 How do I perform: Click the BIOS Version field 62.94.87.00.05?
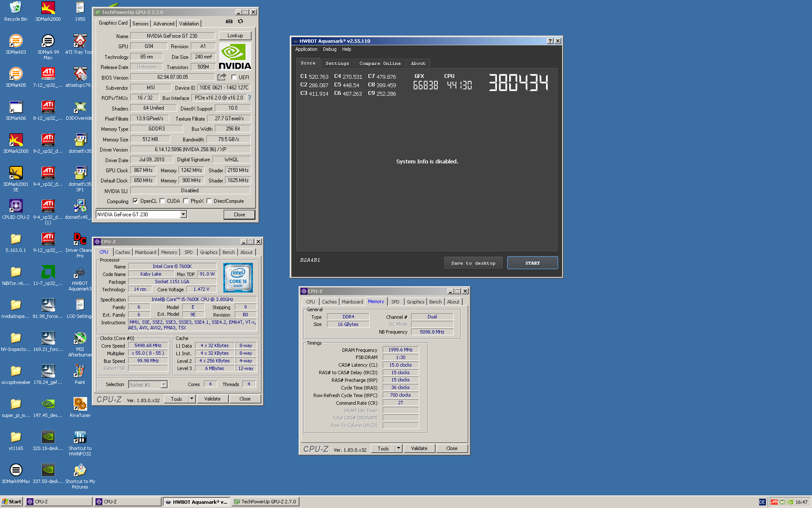coord(173,77)
